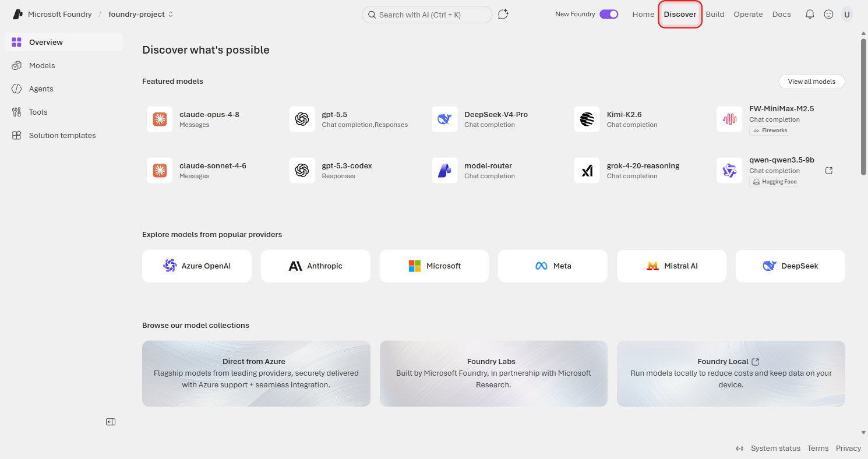Click the DeepSeek-V4-Pro whale icon
Image resolution: width=868 pixels, height=459 pixels.
point(444,119)
